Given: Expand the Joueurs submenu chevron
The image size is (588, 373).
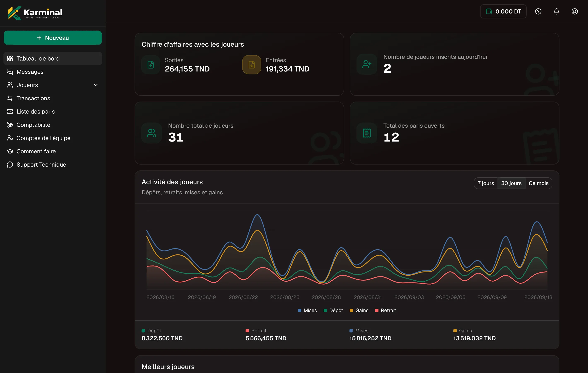Looking at the screenshot, I should point(96,85).
